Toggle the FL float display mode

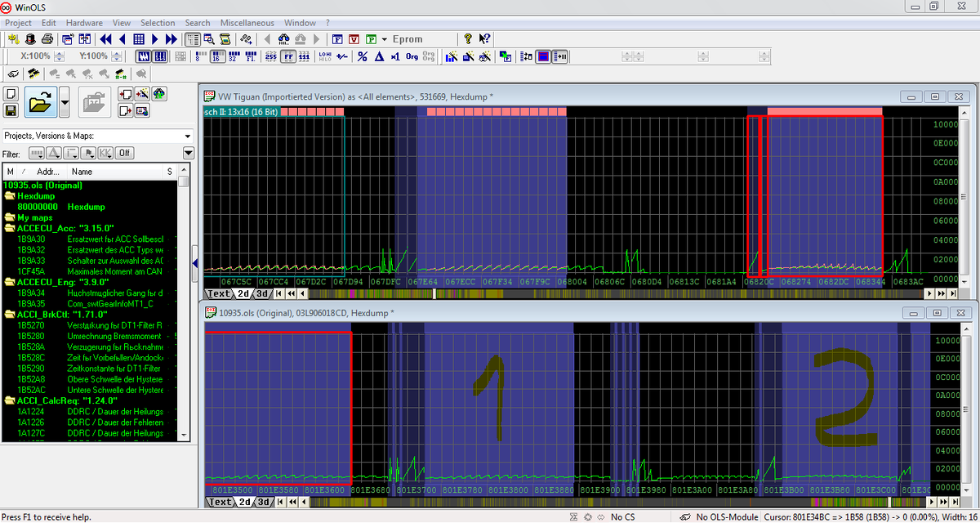(250, 56)
